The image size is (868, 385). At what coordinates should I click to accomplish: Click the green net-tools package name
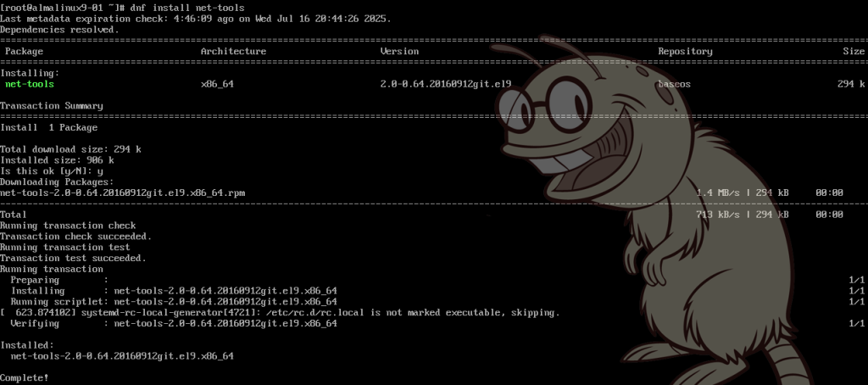(x=30, y=84)
